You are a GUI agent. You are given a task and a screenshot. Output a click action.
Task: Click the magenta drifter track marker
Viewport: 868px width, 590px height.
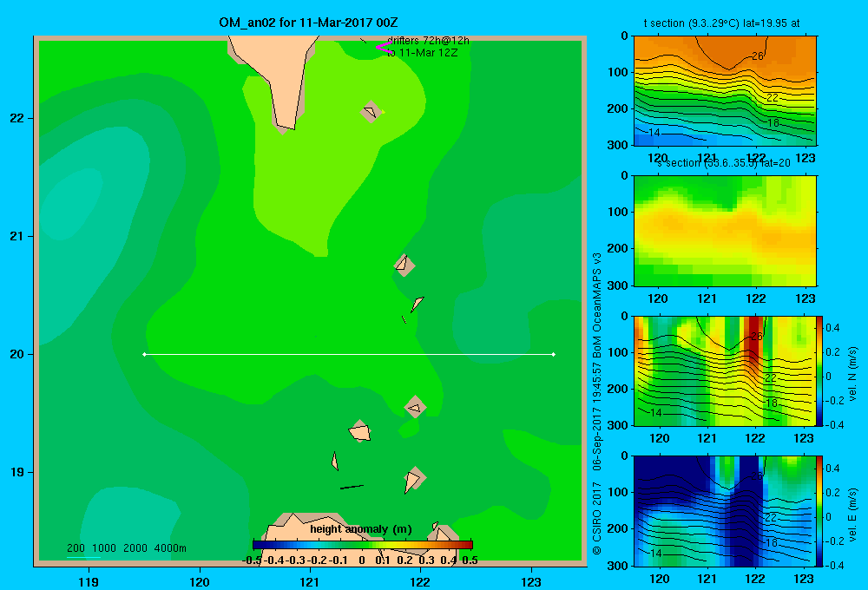(x=384, y=48)
